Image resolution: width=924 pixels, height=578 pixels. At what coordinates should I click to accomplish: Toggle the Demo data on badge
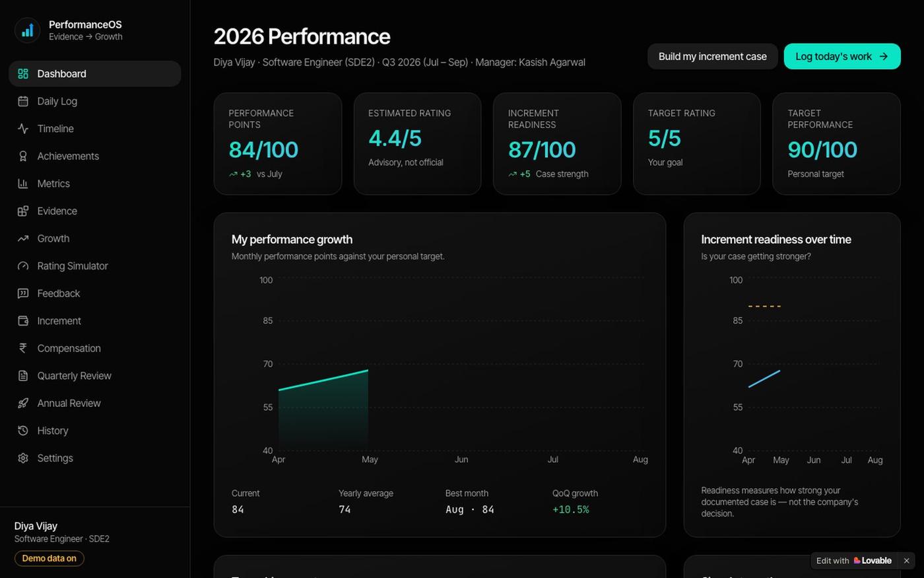[49, 558]
